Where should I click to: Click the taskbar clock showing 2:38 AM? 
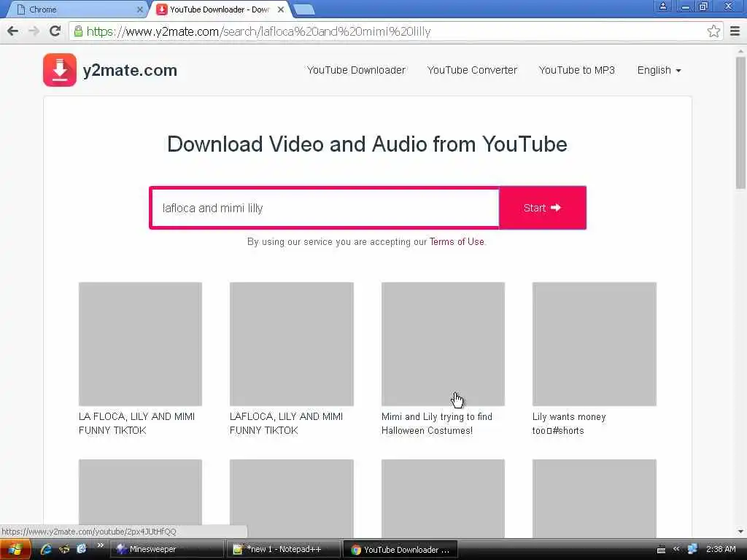720,549
